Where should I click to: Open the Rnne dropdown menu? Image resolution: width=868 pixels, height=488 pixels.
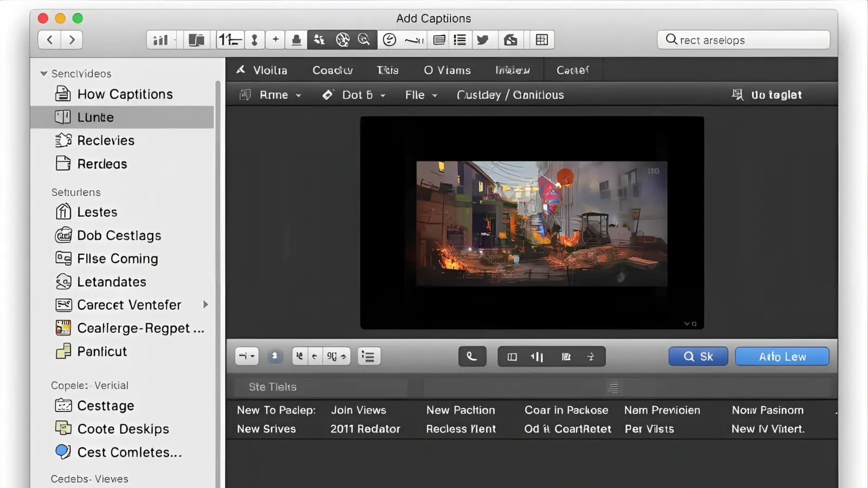pyautogui.click(x=280, y=95)
